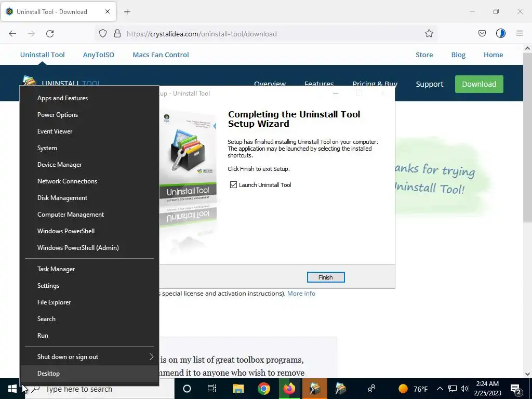Open the People icon on taskbar

371,389
